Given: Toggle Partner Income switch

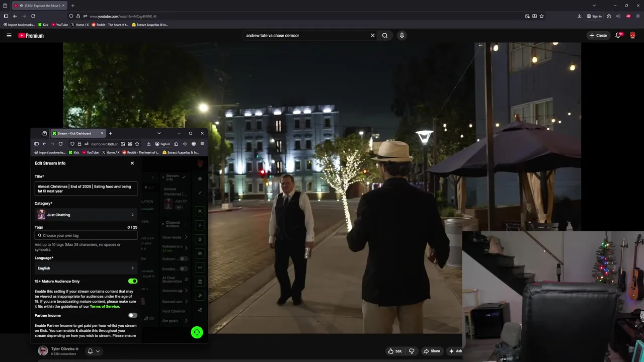Looking at the screenshot, I should point(132,315).
